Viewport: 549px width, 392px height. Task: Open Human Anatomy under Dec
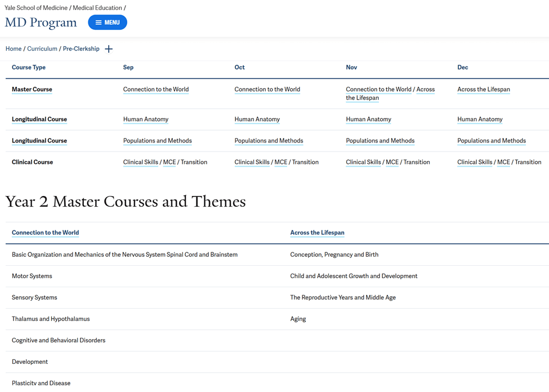click(x=480, y=119)
